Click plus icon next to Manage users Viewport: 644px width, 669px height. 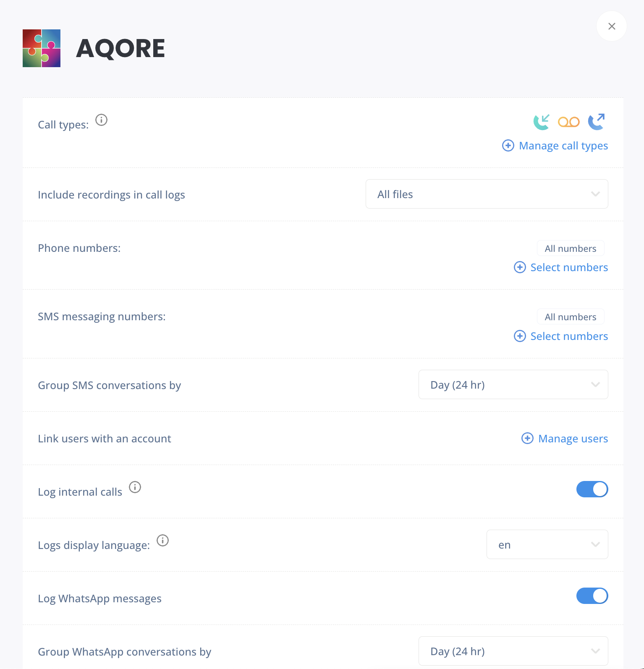tap(527, 438)
